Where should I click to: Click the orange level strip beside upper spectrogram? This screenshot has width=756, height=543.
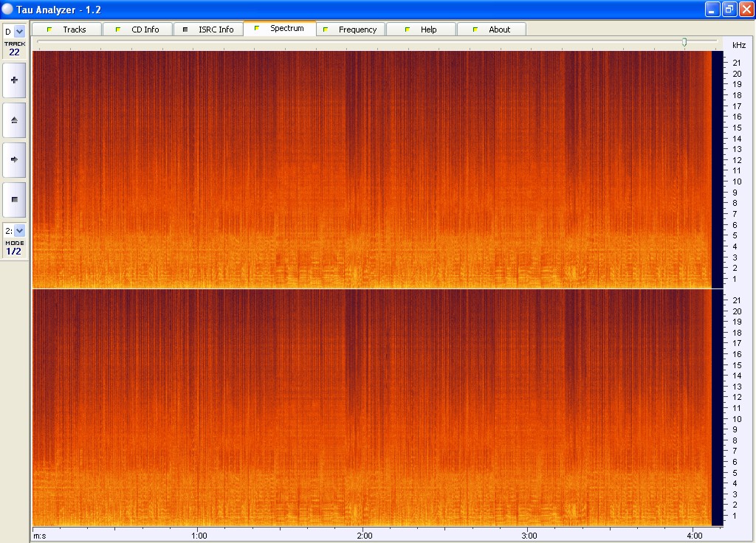coord(715,169)
